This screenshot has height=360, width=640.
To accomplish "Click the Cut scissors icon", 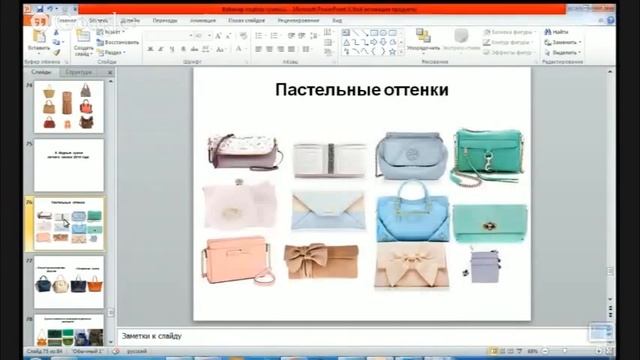I will tap(57, 32).
